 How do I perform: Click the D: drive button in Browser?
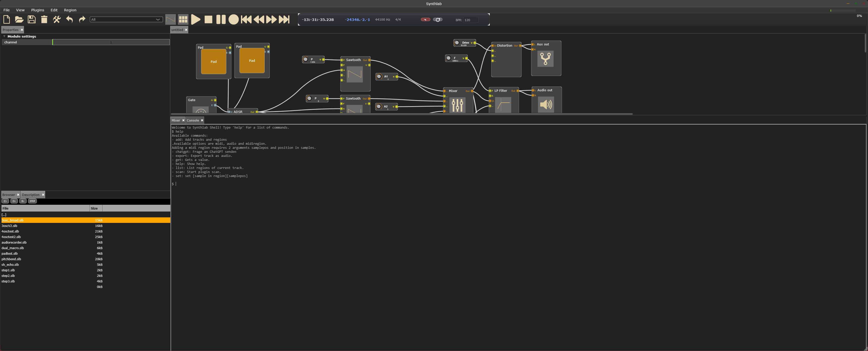click(x=14, y=201)
